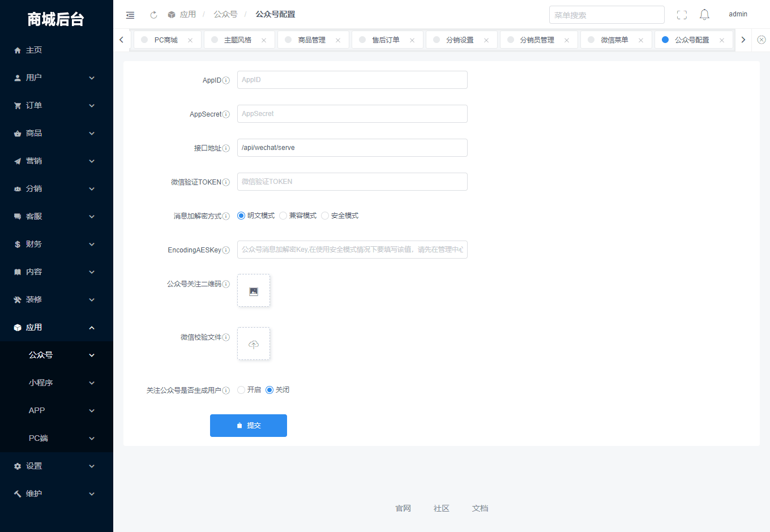
Task: Click the 公众号关注二维码 info icon
Action: click(226, 284)
